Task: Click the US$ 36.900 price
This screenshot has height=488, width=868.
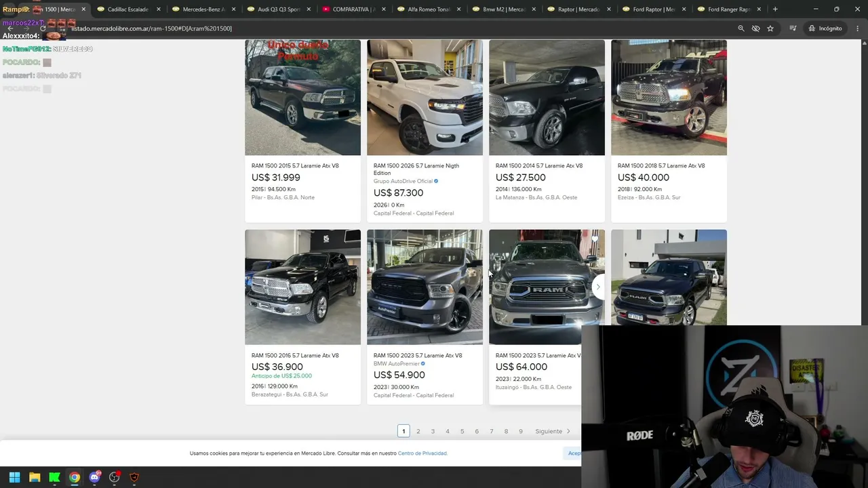Action: pos(277,367)
